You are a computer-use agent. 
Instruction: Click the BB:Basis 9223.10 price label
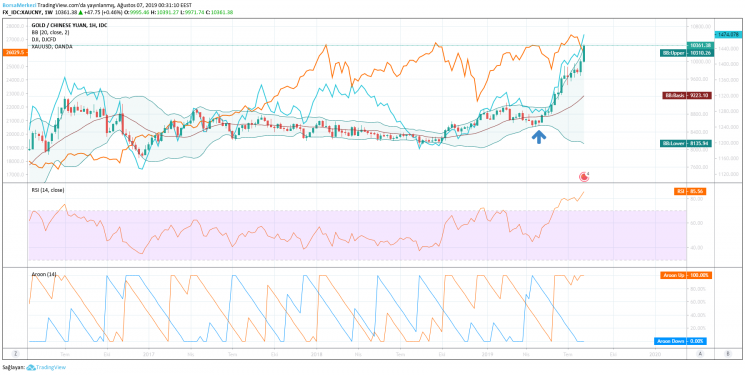687,96
